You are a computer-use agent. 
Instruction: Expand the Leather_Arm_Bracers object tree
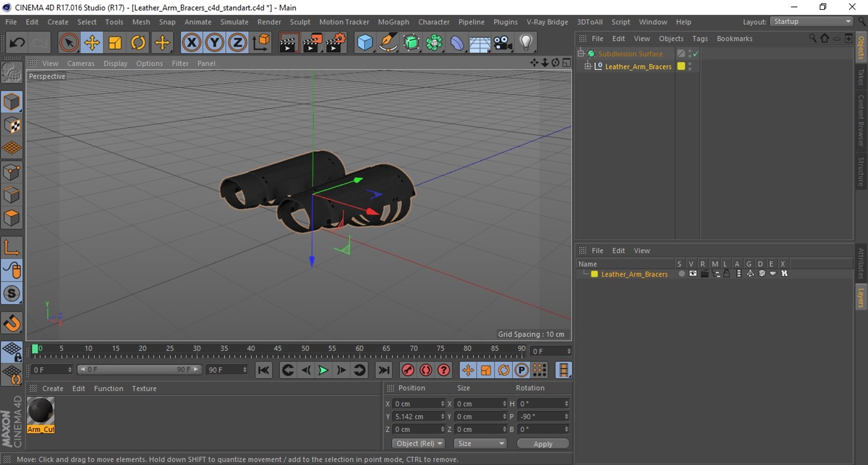588,66
